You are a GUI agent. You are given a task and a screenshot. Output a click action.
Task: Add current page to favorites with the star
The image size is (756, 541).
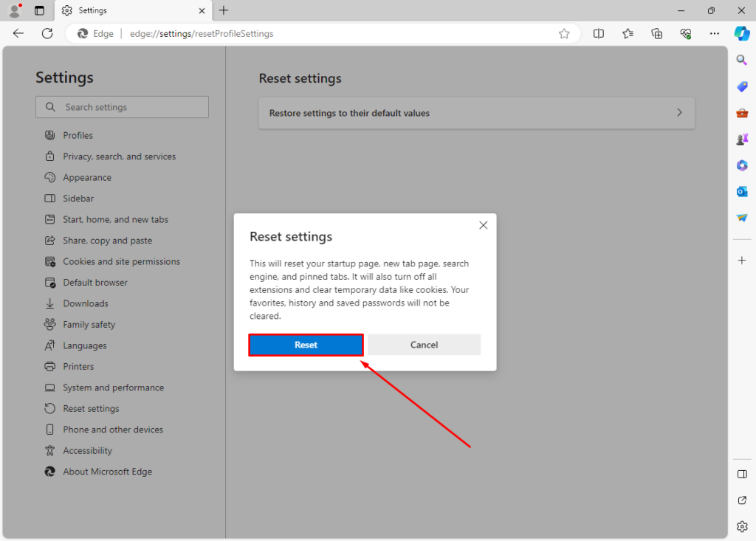564,33
